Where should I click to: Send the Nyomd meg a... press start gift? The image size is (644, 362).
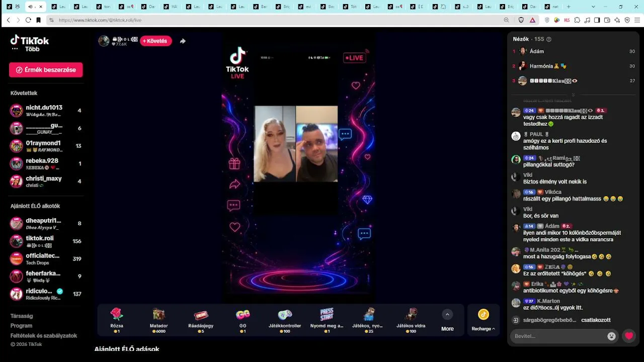(327, 320)
